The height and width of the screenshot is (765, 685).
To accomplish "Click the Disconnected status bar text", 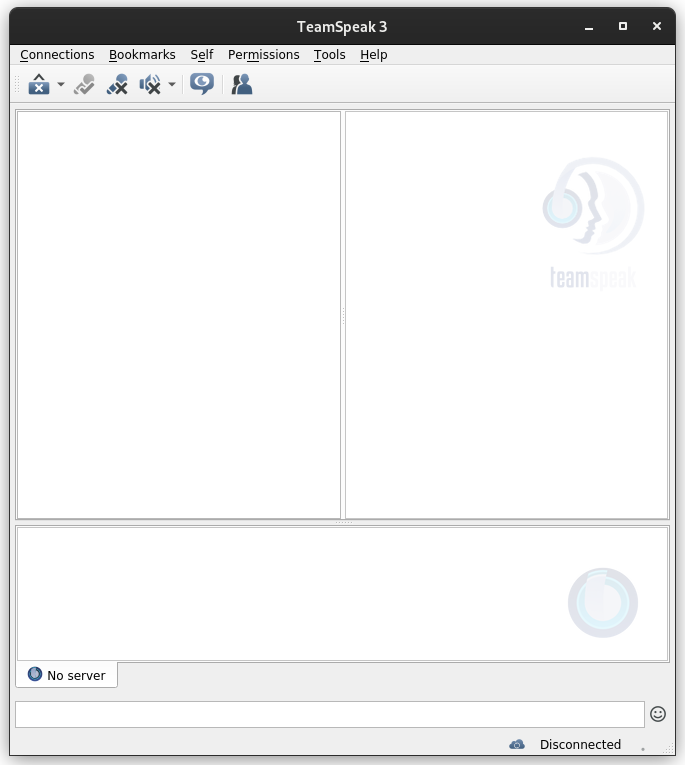I will click(580, 745).
